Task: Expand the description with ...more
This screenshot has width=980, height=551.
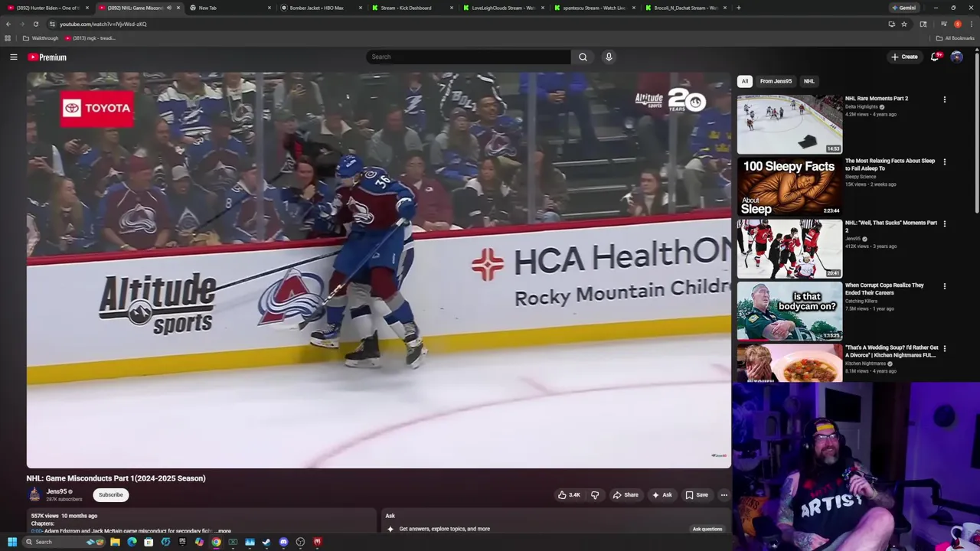Action: (222, 530)
